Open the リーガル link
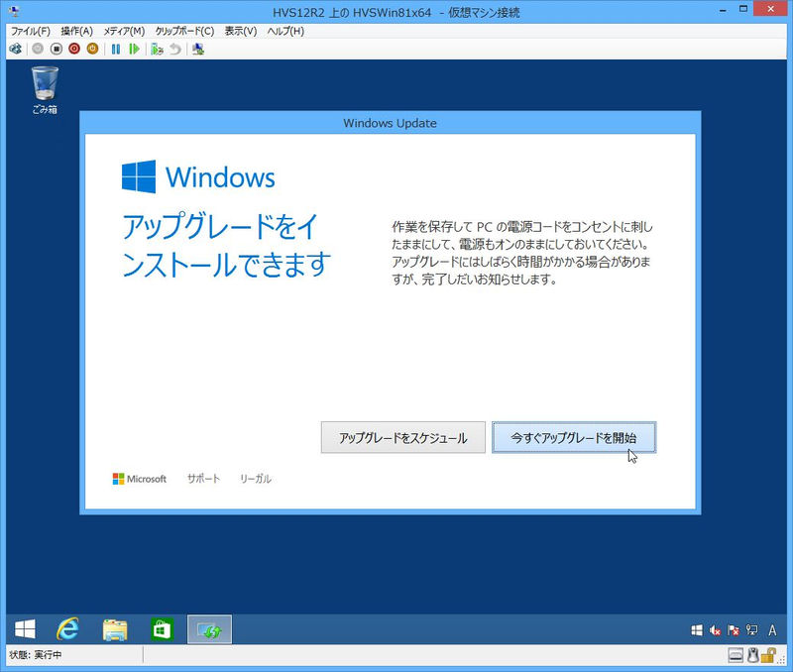Image resolution: width=793 pixels, height=672 pixels. click(x=256, y=479)
